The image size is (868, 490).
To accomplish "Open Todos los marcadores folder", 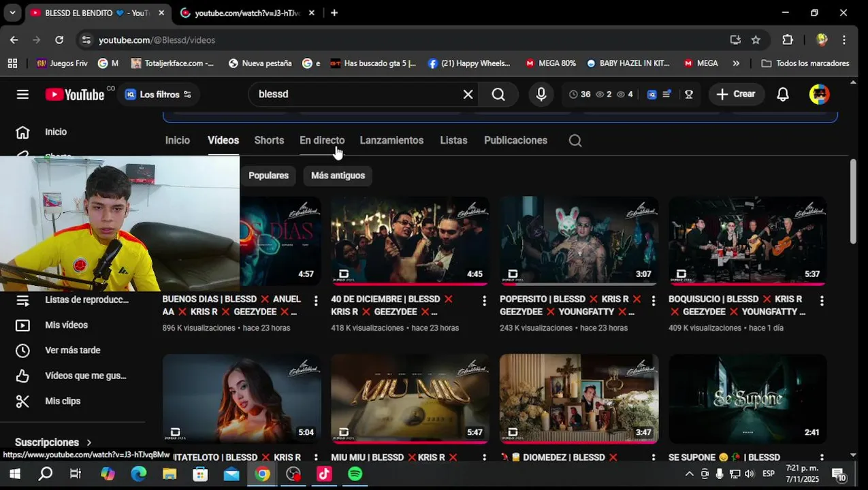I will 805,63.
